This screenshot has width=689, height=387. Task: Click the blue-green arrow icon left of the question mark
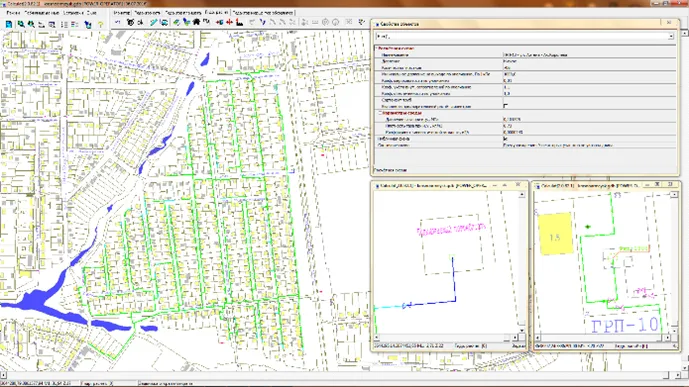coord(88,25)
